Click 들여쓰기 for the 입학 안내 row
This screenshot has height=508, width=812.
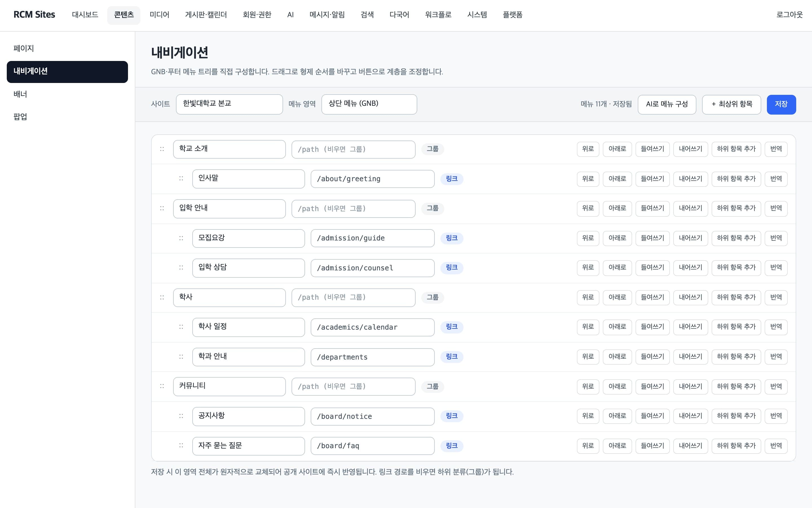click(652, 208)
